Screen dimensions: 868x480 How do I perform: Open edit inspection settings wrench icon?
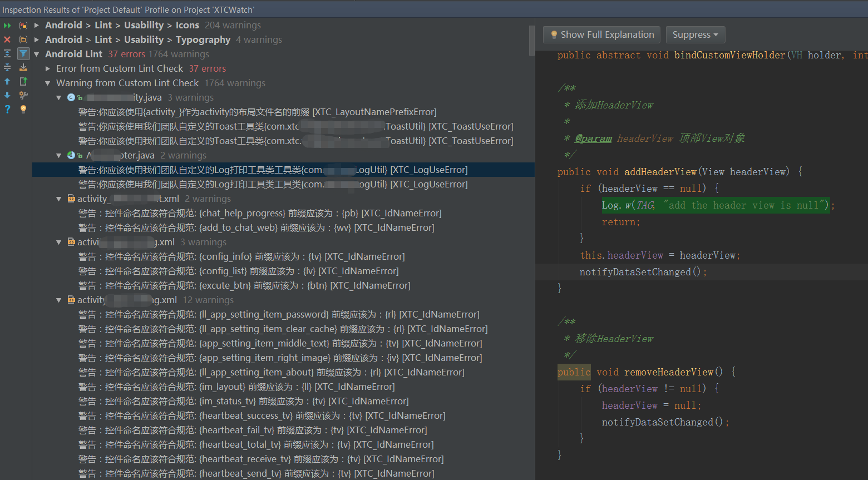23,95
